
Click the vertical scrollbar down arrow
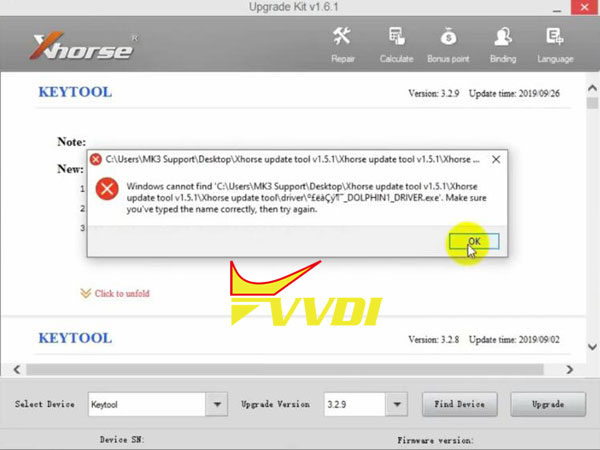tap(592, 347)
